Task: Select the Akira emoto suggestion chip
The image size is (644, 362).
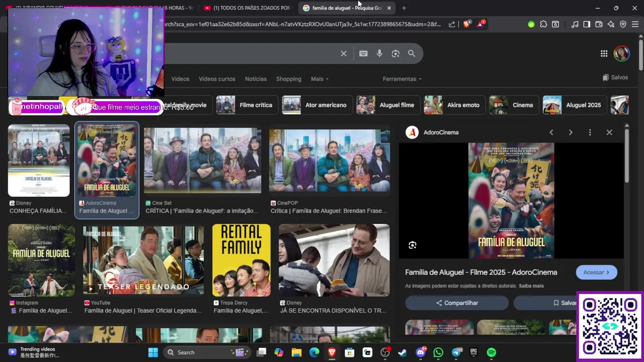Action: click(454, 105)
